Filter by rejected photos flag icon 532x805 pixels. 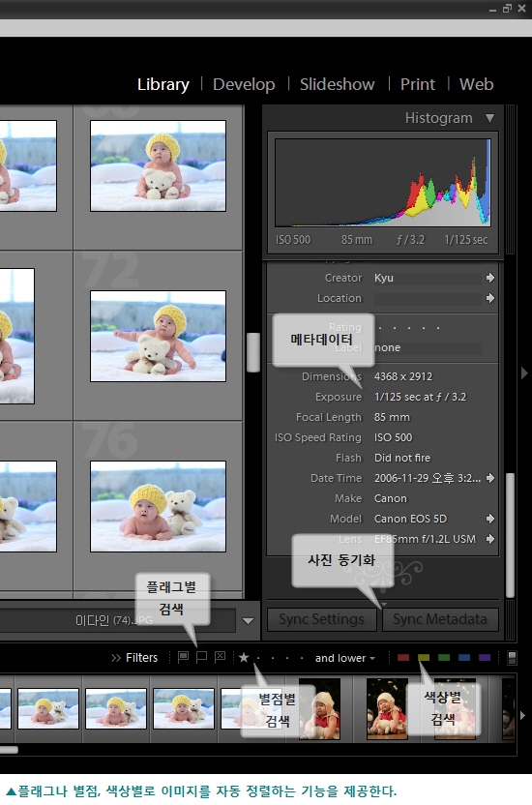221,657
